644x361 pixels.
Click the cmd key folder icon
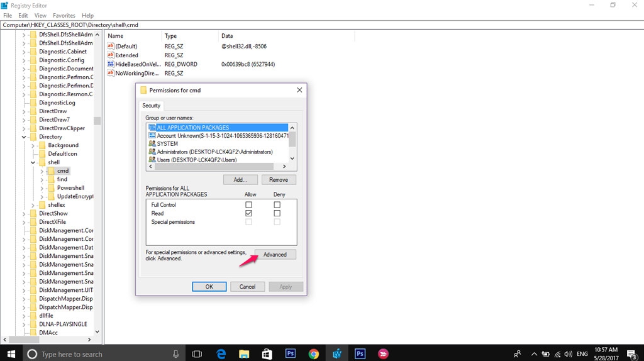click(51, 171)
